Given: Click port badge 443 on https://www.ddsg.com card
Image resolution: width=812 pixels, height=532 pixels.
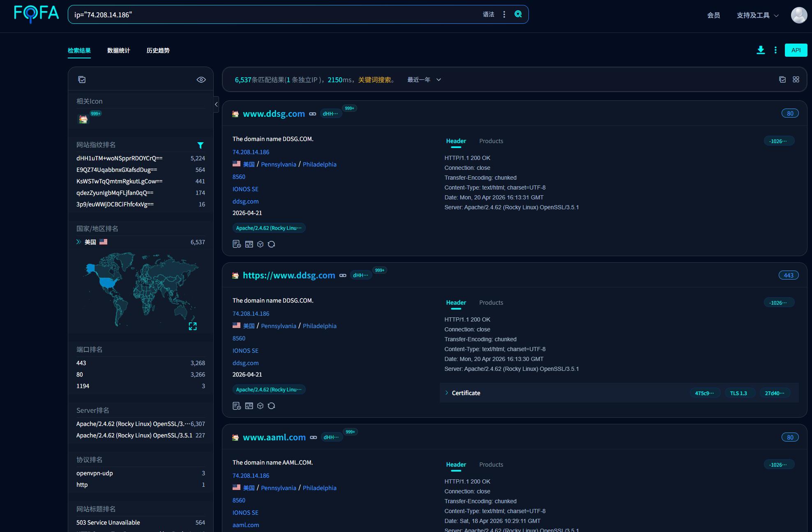Looking at the screenshot, I should pos(789,275).
